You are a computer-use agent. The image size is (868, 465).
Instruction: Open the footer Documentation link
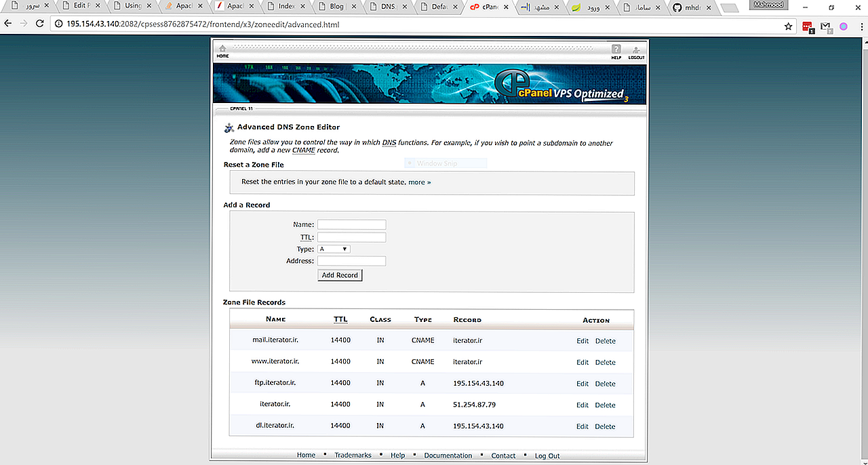(x=448, y=456)
